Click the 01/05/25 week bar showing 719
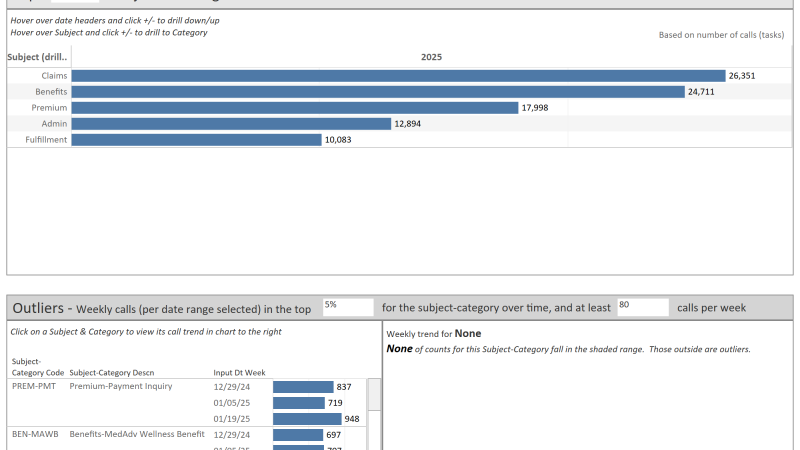The height and width of the screenshot is (450, 800). [298, 403]
